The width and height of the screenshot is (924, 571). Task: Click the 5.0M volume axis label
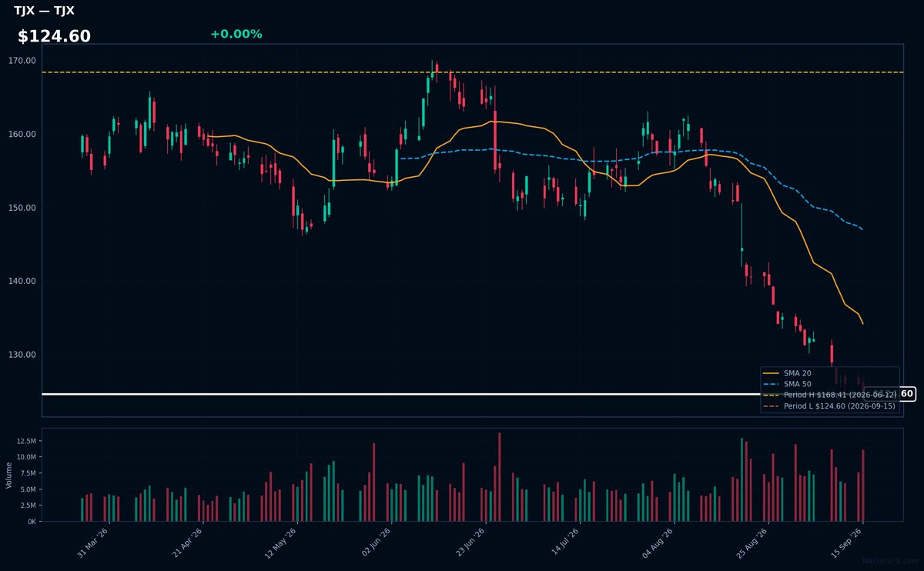tap(27, 489)
